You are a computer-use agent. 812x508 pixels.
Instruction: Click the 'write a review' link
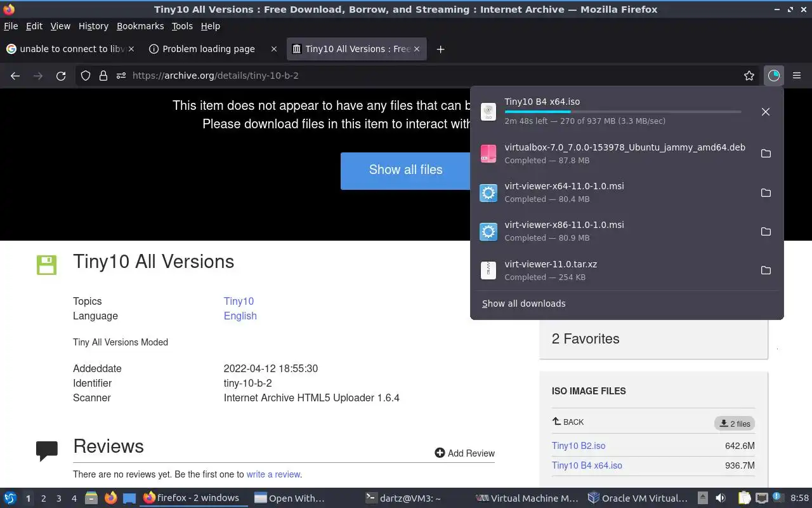pos(273,474)
